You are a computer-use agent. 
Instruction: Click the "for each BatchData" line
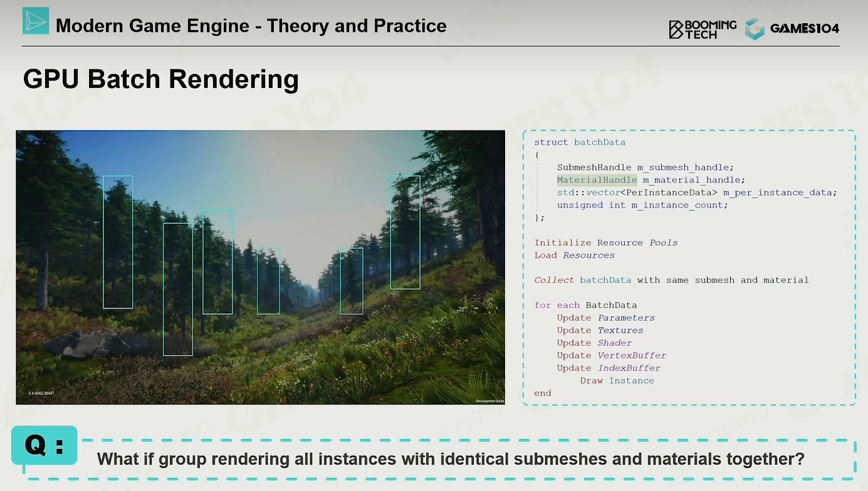coord(585,305)
